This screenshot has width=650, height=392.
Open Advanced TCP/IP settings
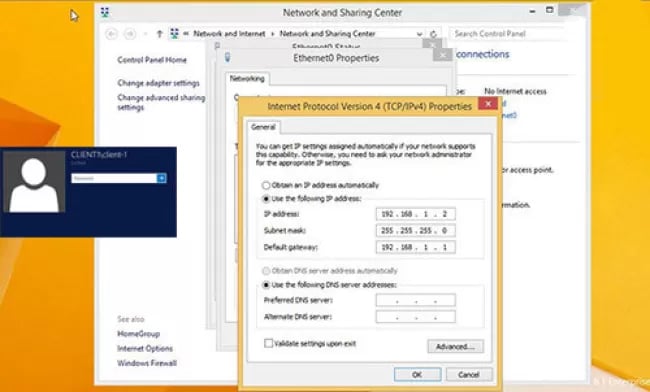point(455,346)
